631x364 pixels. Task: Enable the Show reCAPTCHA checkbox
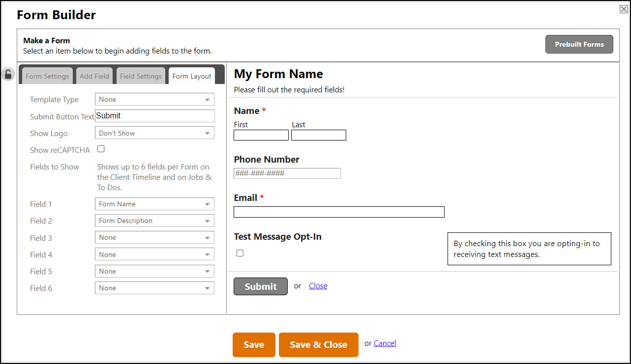101,149
